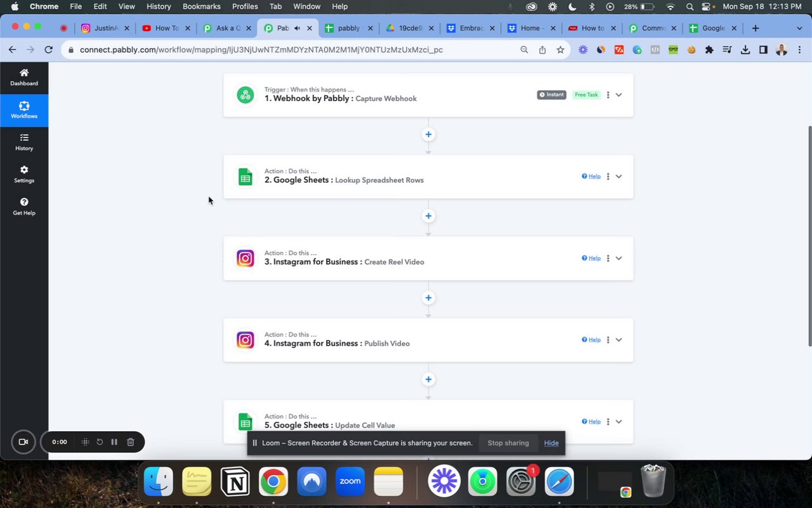The image size is (812, 508).
Task: Click Help link on Update Cell Value
Action: tap(591, 422)
